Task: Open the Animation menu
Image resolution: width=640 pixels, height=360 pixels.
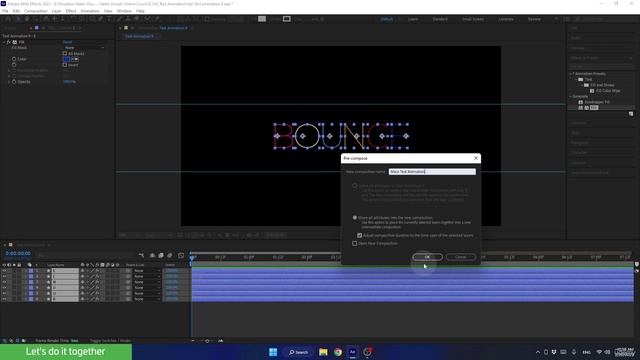Action: [x=89, y=11]
